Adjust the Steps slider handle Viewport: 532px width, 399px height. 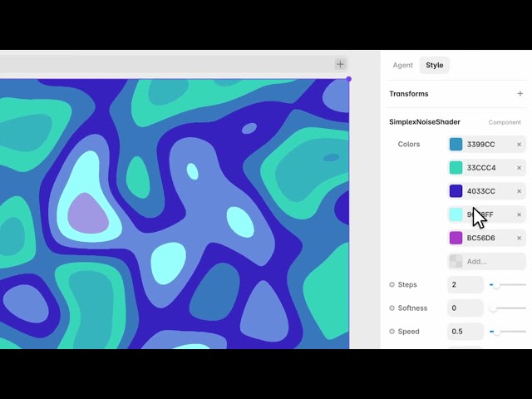496,285
